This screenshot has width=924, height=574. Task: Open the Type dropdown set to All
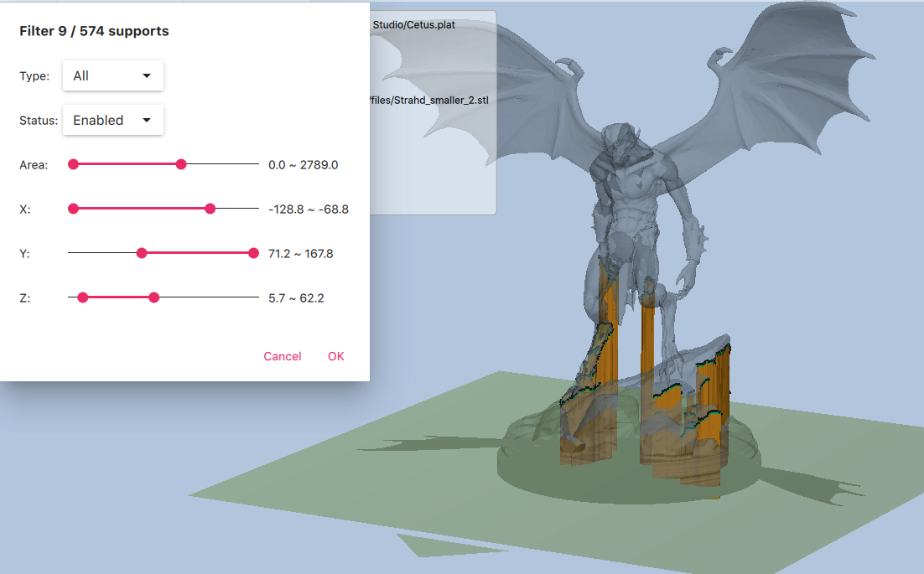coord(112,75)
